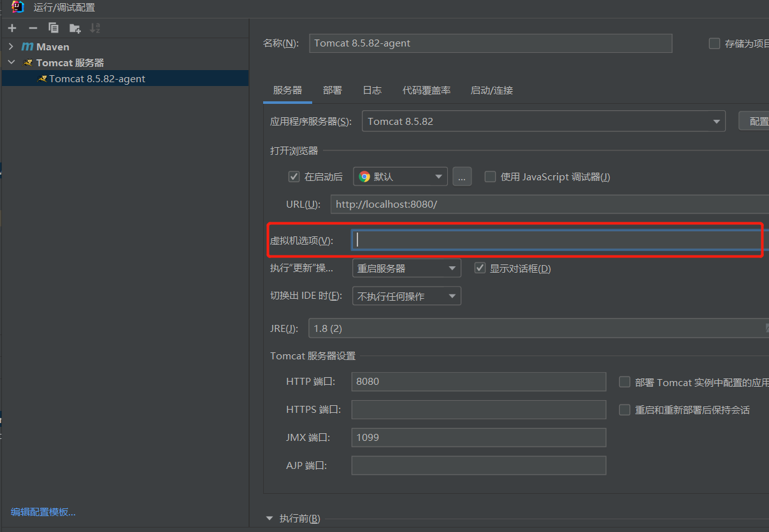Click the browser browse '...' button

pyautogui.click(x=462, y=177)
